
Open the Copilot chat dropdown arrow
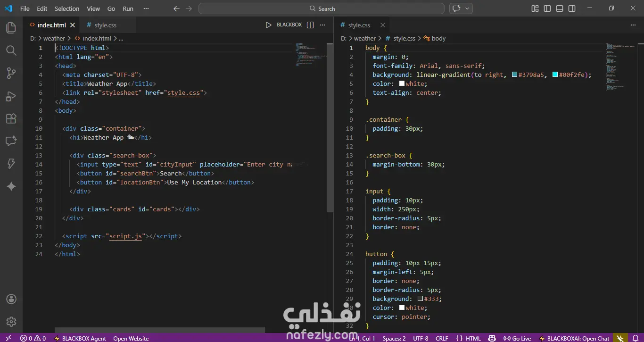pyautogui.click(x=467, y=8)
